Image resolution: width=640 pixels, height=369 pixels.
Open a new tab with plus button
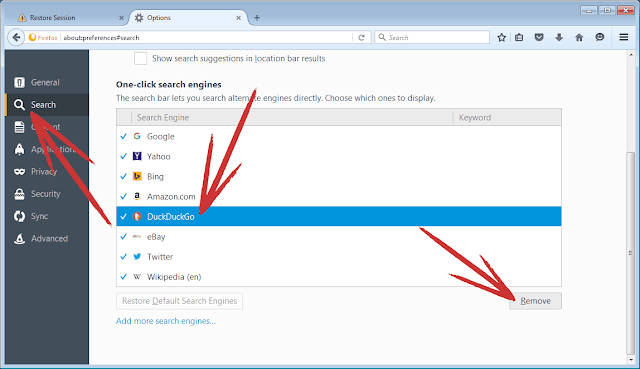tap(257, 18)
